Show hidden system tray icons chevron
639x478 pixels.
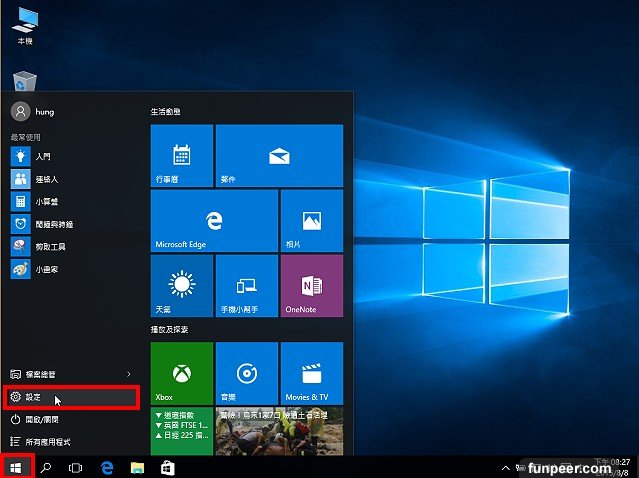507,468
